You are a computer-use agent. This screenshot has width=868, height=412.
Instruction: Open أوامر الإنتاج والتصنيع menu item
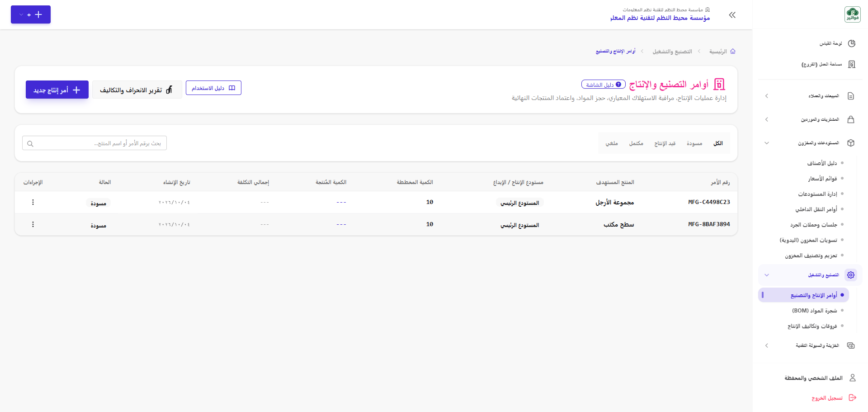tap(804, 295)
